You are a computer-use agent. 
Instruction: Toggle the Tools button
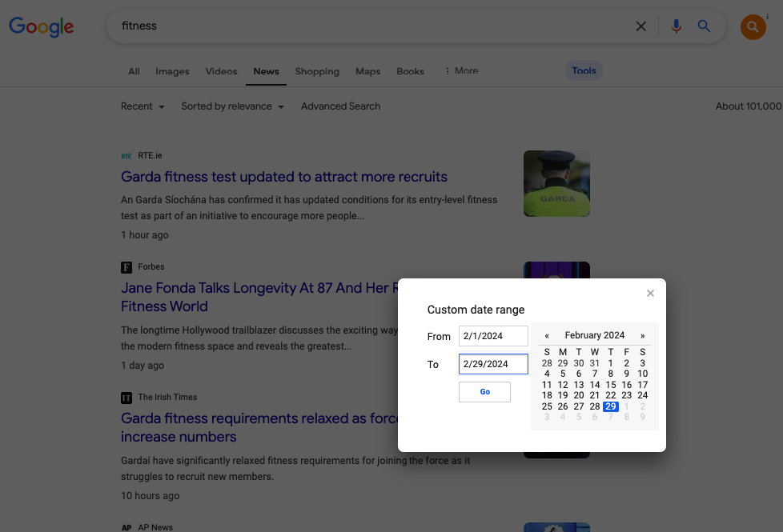[x=584, y=70]
